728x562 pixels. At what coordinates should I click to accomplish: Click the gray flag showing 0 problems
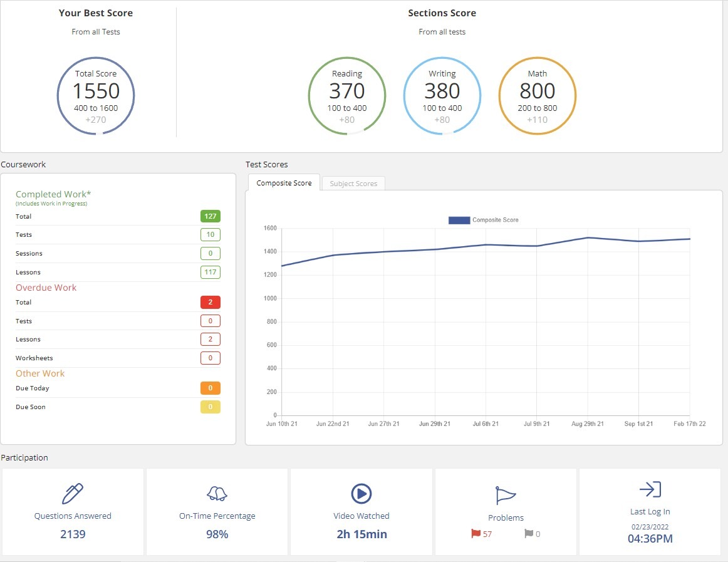[528, 534]
